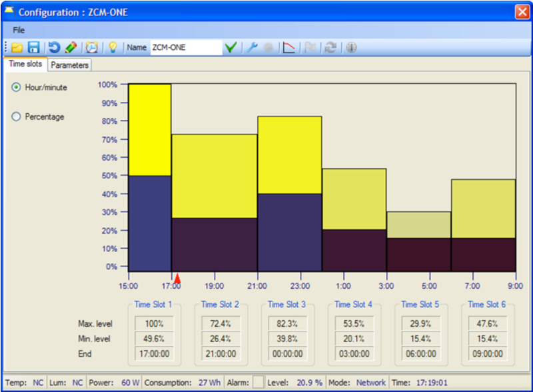Image resolution: width=533 pixels, height=392 pixels.
Task: Click the Name field containing ZCM-ONE
Action: tap(185, 47)
